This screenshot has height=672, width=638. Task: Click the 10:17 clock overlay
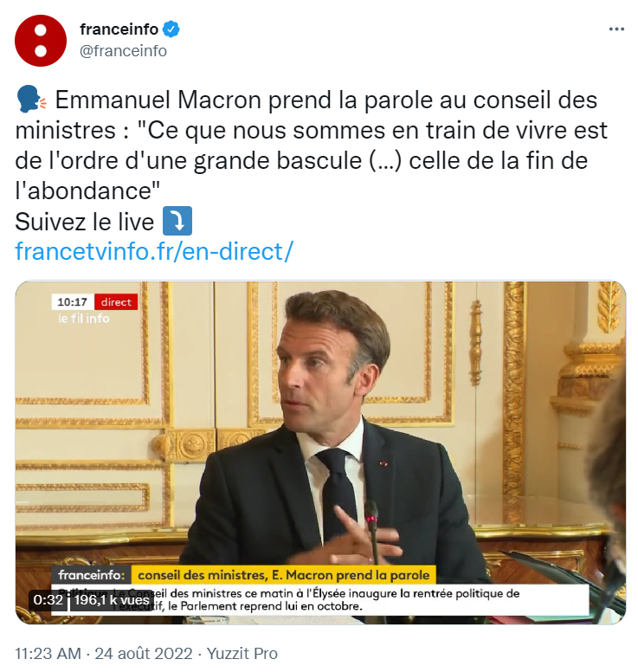(73, 302)
